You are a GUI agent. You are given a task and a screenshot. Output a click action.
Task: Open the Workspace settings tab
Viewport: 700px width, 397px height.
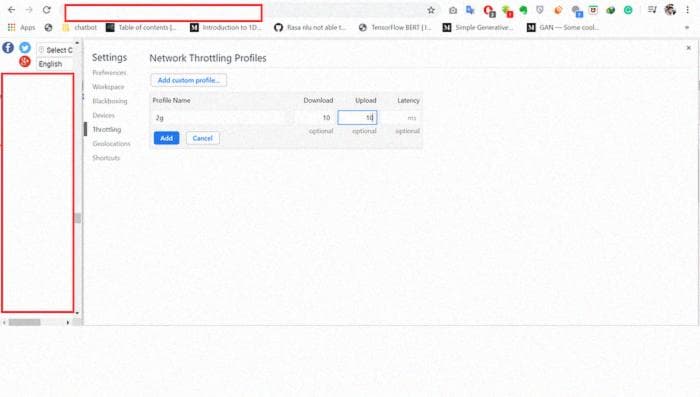108,87
